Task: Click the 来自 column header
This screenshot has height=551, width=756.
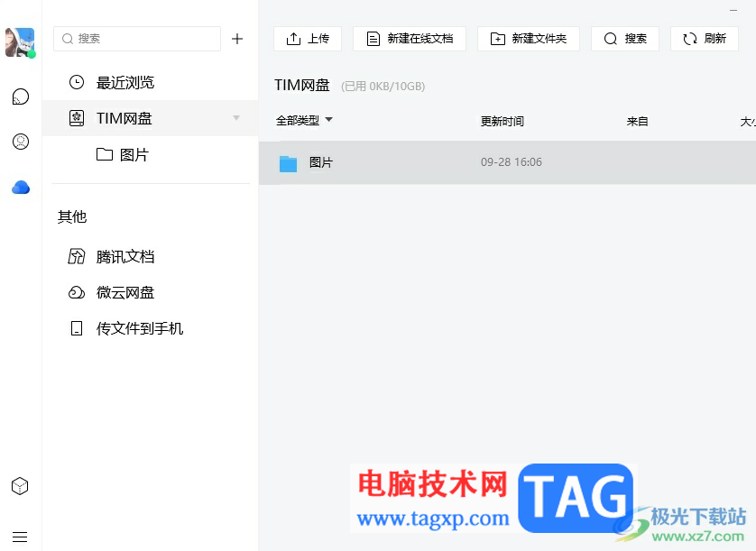Action: 637,121
